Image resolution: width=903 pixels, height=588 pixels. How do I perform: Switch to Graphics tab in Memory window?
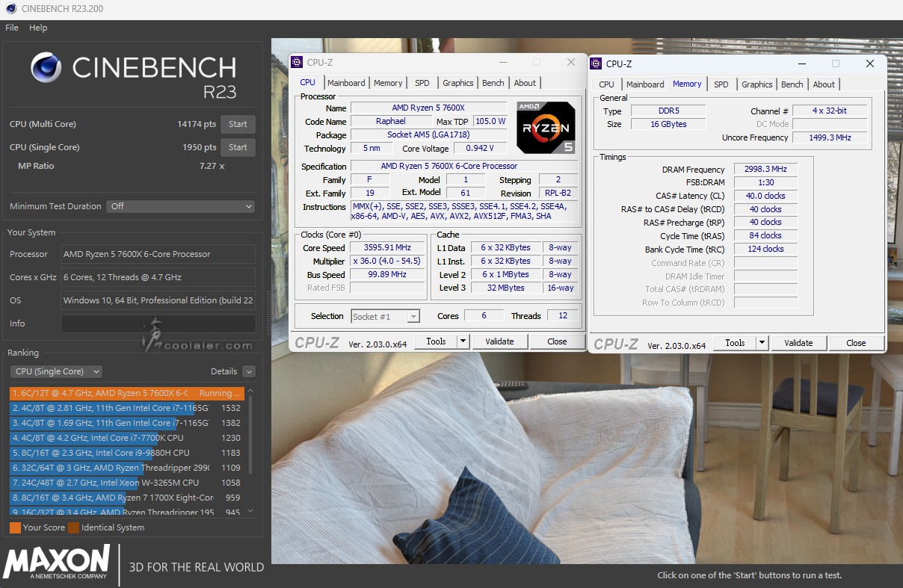[757, 84]
